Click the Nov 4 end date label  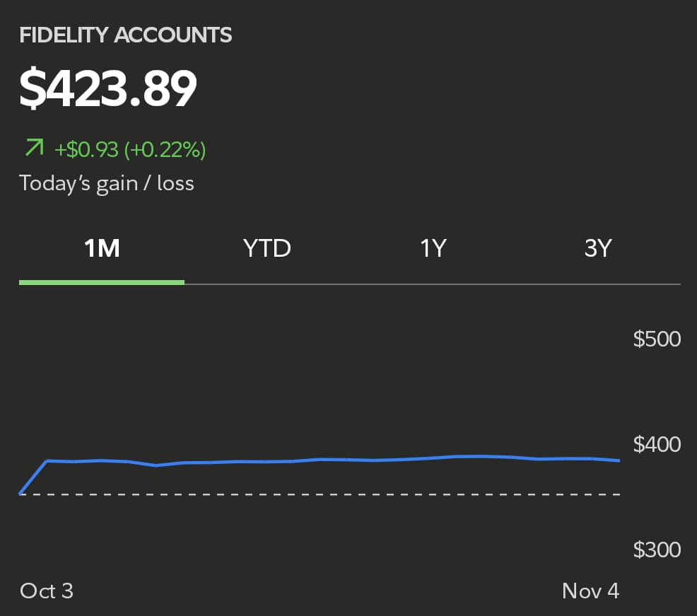coord(590,591)
